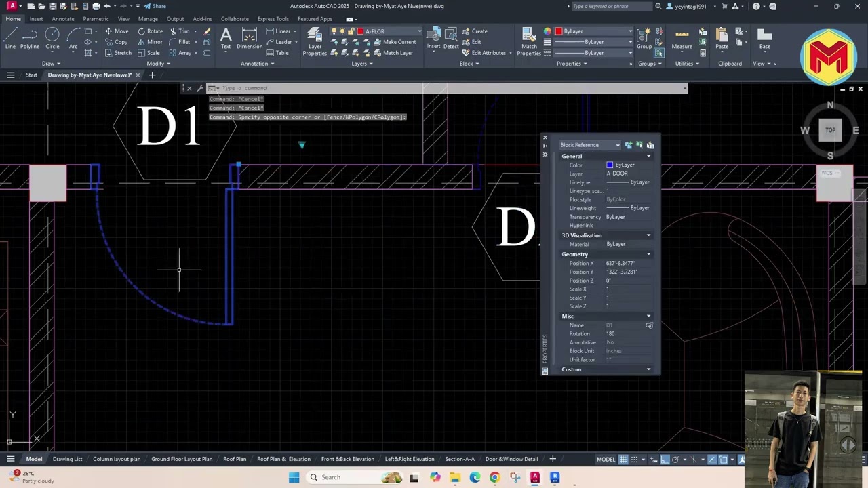
Task: Click the command line input field
Action: [448, 88]
